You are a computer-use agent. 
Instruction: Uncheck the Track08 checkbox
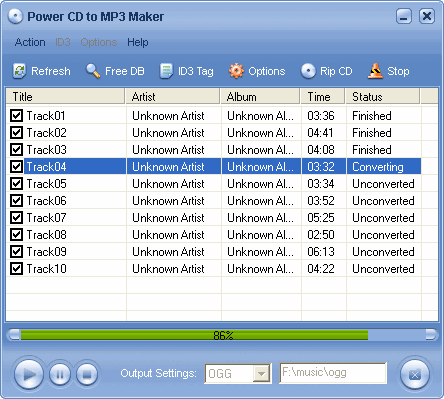tap(16, 235)
